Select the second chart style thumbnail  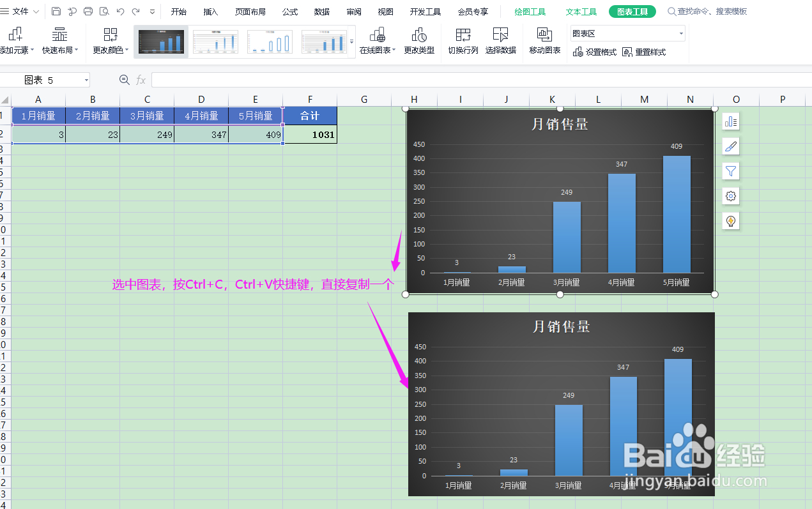coord(215,42)
